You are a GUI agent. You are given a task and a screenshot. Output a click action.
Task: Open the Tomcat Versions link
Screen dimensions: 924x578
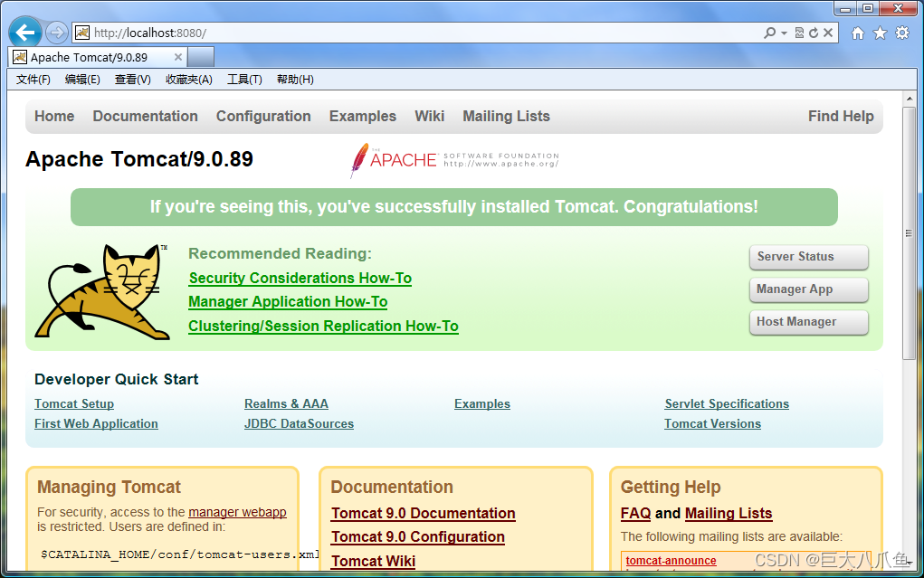click(x=712, y=423)
